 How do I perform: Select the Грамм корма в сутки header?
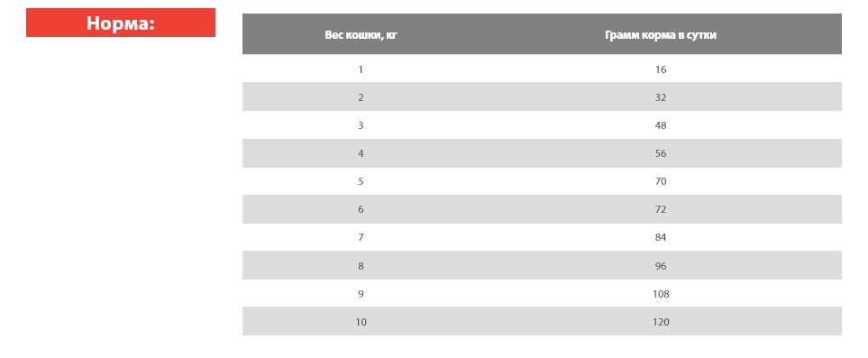661,35
